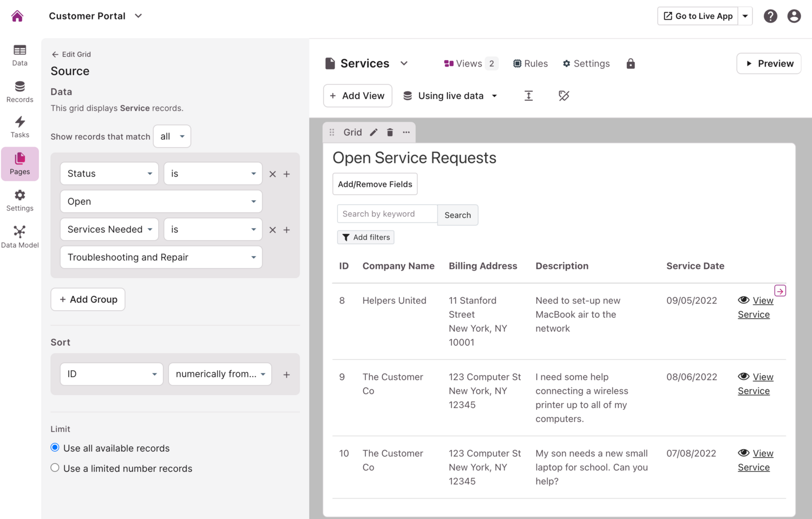This screenshot has height=519, width=812.
Task: Switch to the Rules tab
Action: pos(531,64)
